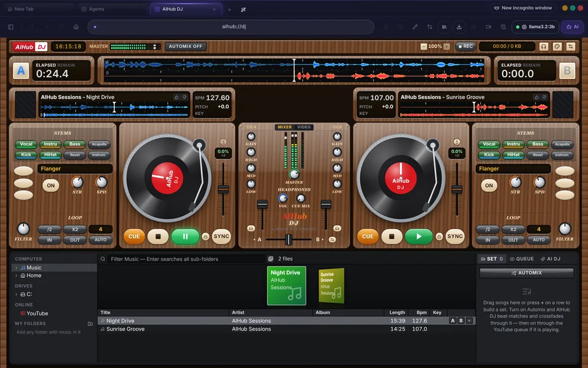Select YouTube in the Online section

click(x=37, y=313)
